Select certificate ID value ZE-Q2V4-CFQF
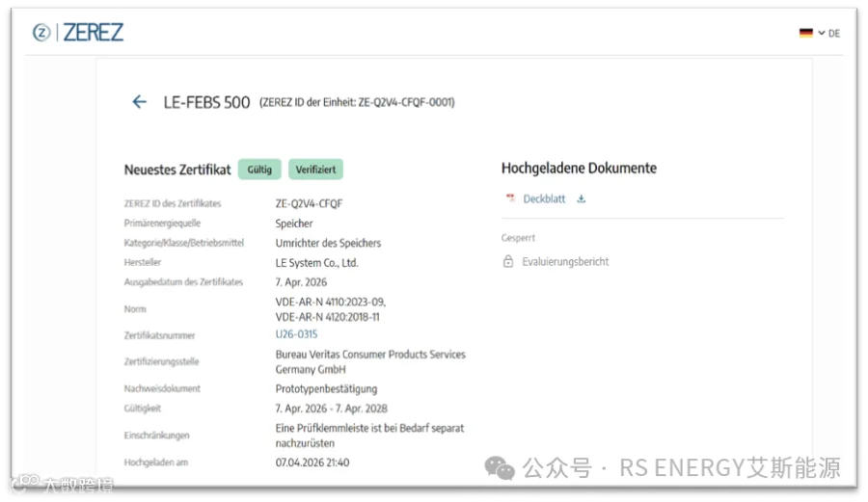The width and height of the screenshot is (868, 502). [309, 203]
